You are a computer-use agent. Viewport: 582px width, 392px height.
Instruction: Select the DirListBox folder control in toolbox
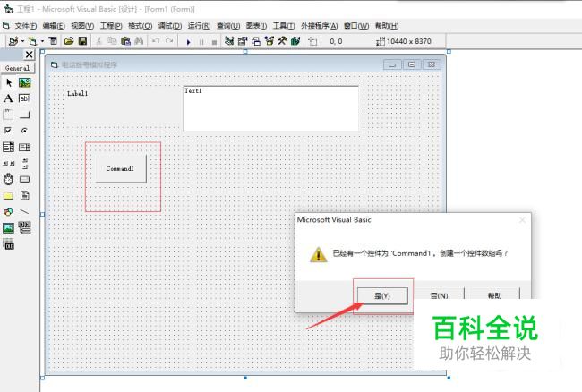pos(9,195)
